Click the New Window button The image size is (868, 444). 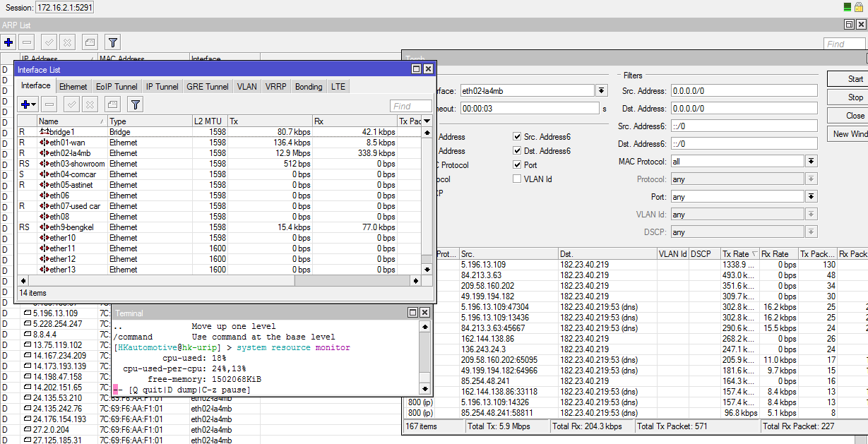(850, 134)
